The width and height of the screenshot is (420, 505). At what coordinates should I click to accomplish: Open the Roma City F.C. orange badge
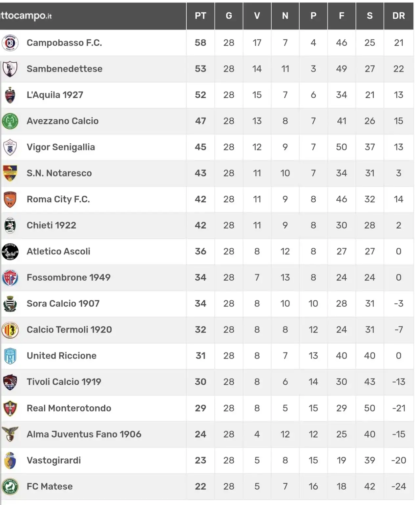(10, 199)
